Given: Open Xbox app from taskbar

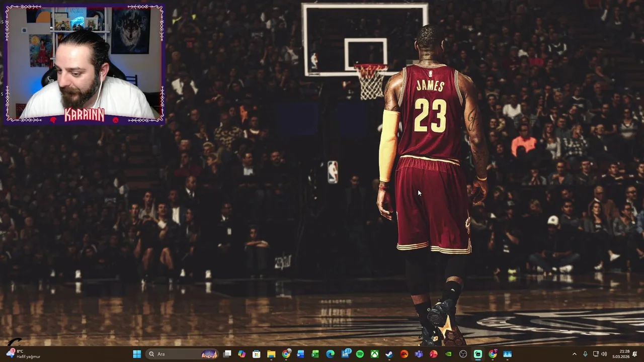Looking at the screenshot, I should click(374, 354).
